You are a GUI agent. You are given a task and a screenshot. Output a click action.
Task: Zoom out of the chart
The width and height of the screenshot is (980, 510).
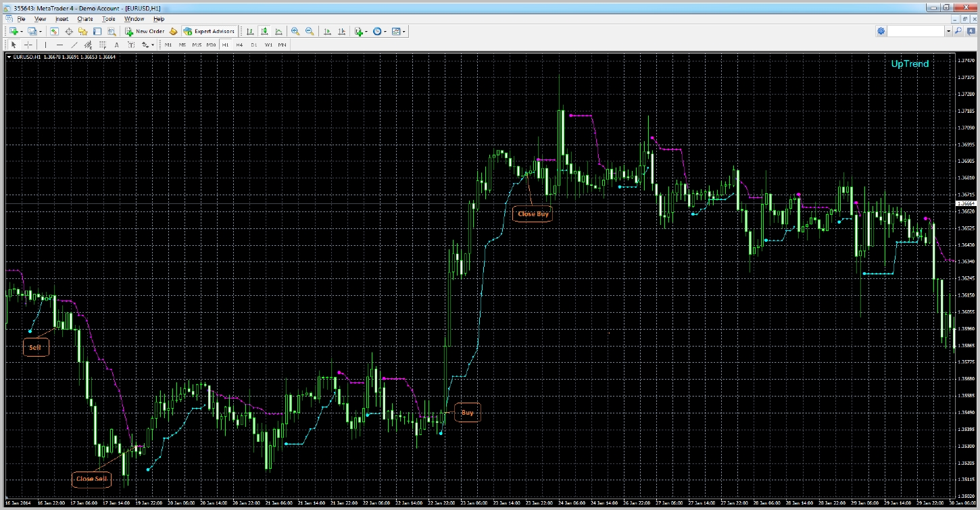pyautogui.click(x=310, y=31)
